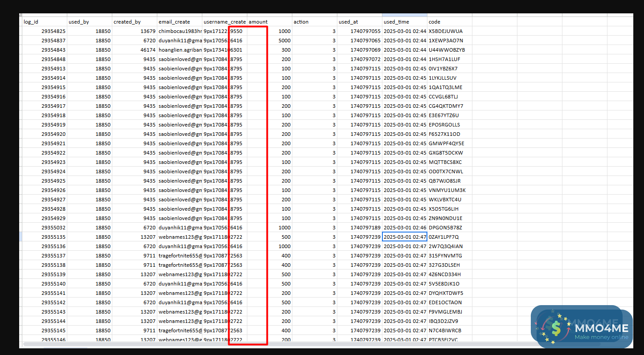Select the email_create header cell
Image resolution: width=644 pixels, height=355 pixels.
pyautogui.click(x=180, y=22)
